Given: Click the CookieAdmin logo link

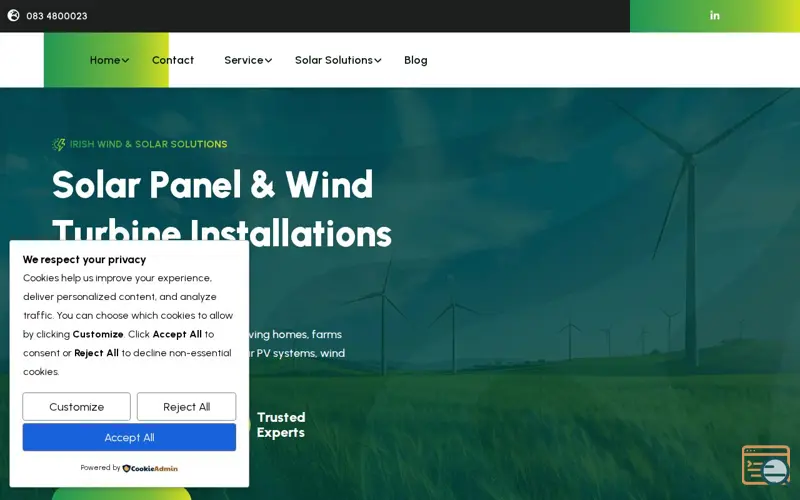Looking at the screenshot, I should pos(150,468).
